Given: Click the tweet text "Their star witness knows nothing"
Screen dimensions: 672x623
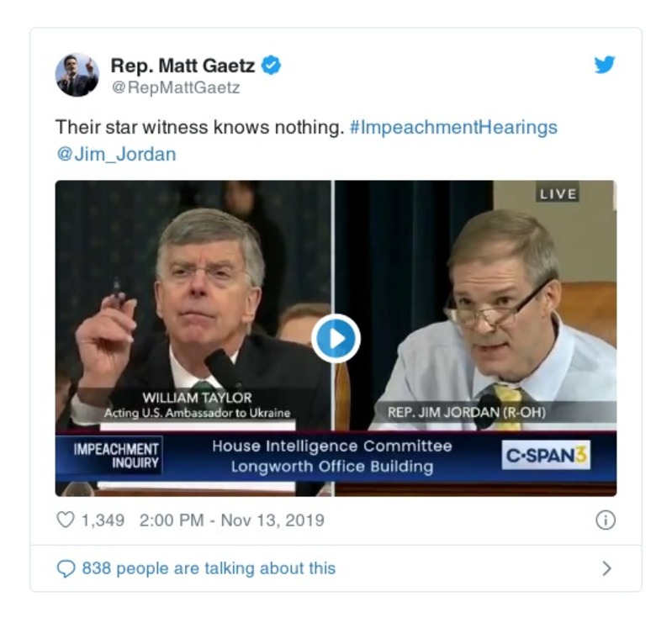Looking at the screenshot, I should coord(199,127).
